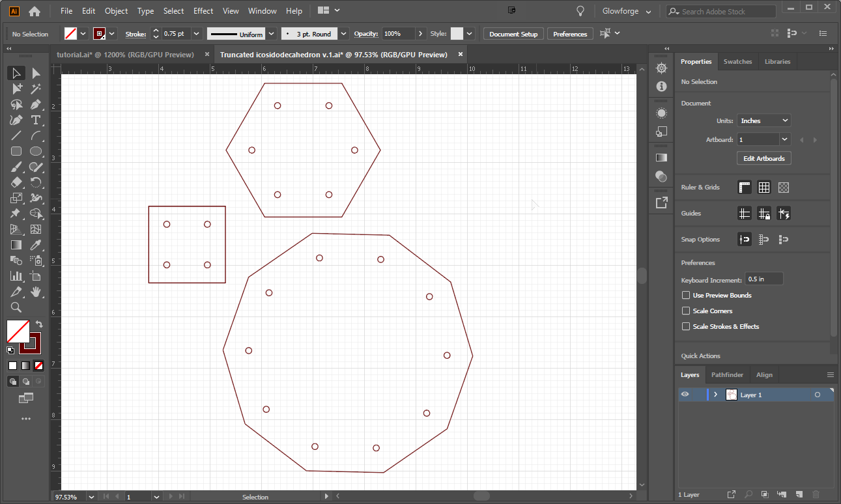Swap fill and stroke colors in toolbar

[38, 324]
